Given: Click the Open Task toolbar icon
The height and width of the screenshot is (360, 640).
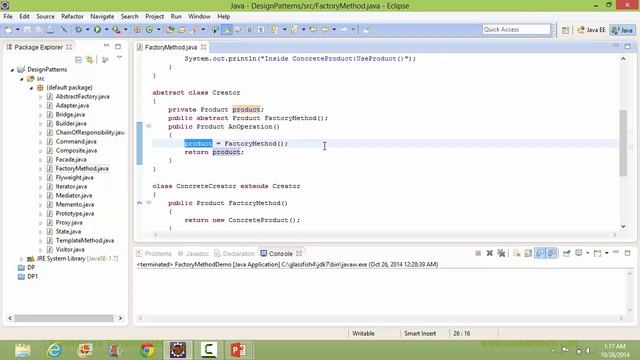Looking at the screenshot, I should [x=181, y=29].
